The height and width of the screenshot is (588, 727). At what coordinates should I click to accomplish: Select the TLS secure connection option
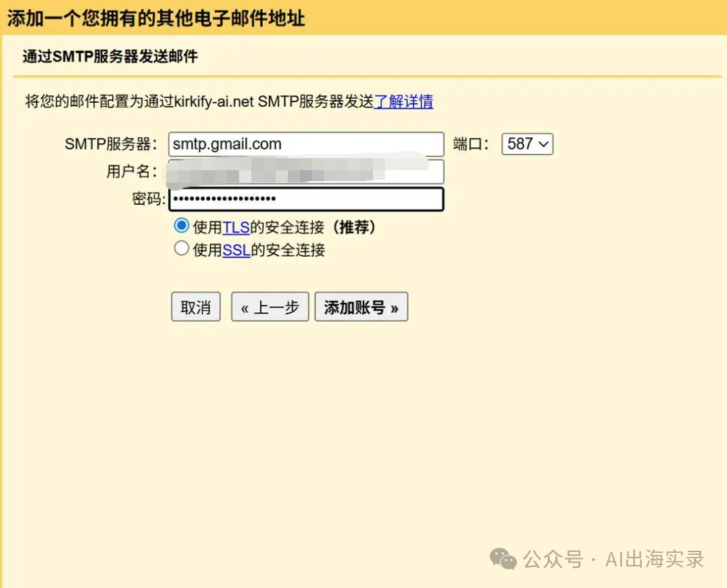pos(181,226)
